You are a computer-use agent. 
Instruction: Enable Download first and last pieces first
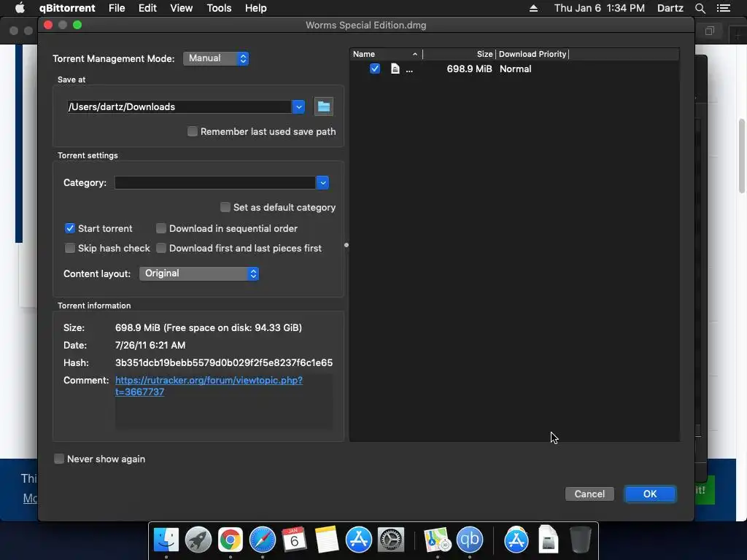pos(161,248)
